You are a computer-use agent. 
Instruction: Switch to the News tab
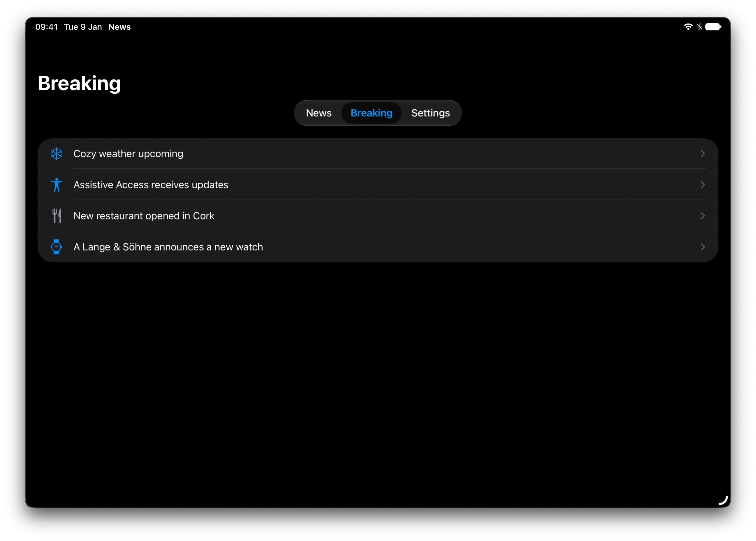click(x=319, y=113)
